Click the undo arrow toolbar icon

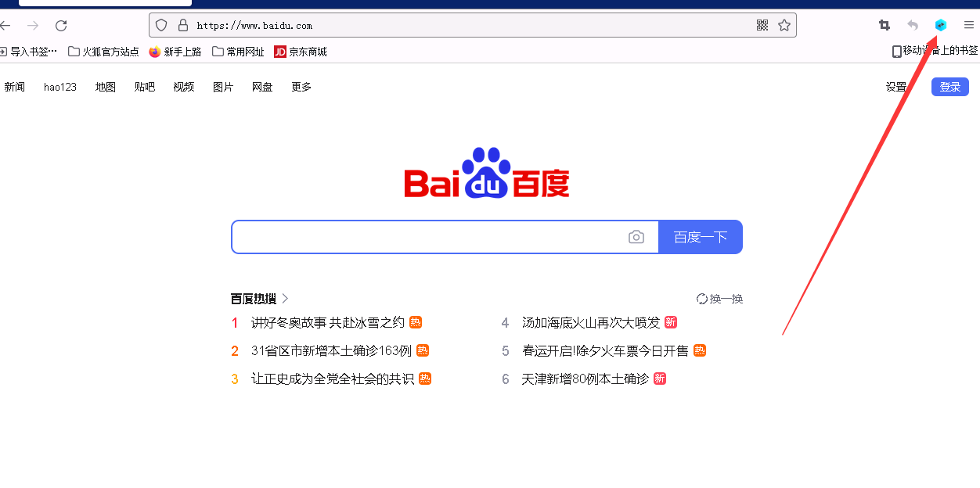913,25
